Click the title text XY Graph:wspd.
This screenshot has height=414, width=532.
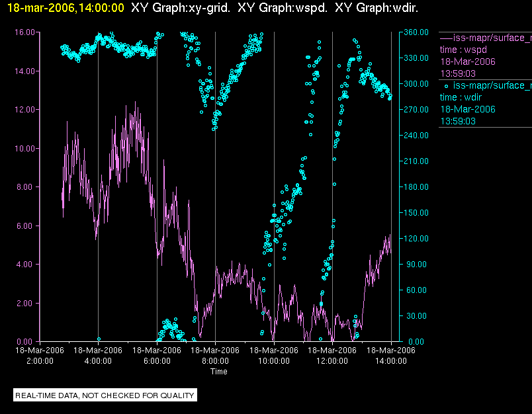[x=283, y=8]
